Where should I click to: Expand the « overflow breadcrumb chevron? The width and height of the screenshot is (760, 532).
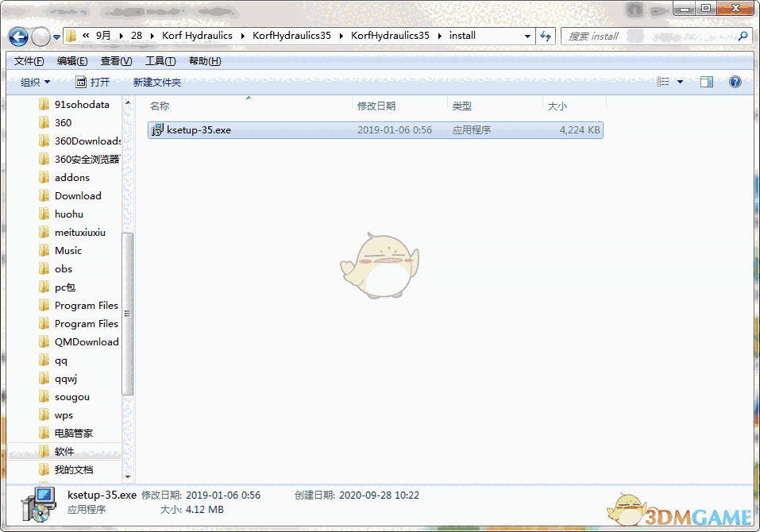[86, 36]
